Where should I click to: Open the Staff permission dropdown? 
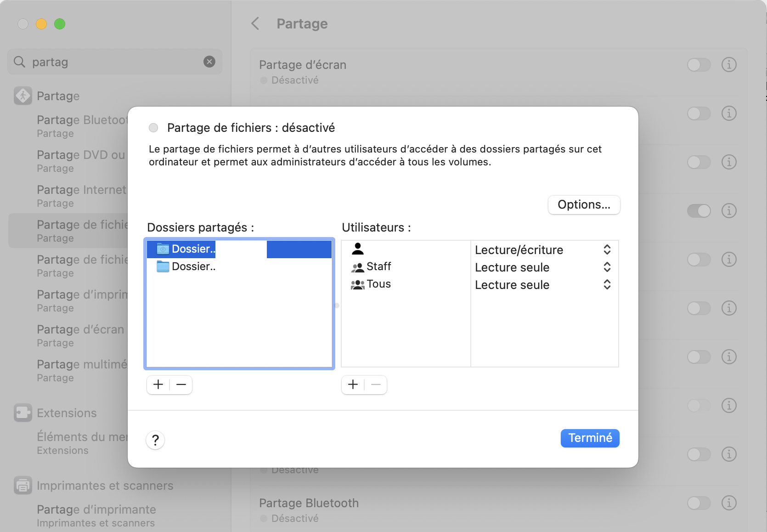pos(607,267)
